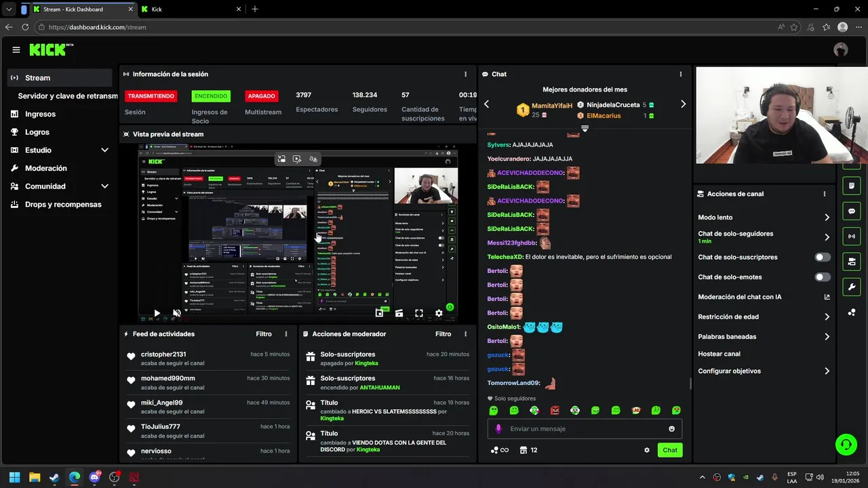Open Restricción de edad options
868x488 pixels.
(x=764, y=317)
